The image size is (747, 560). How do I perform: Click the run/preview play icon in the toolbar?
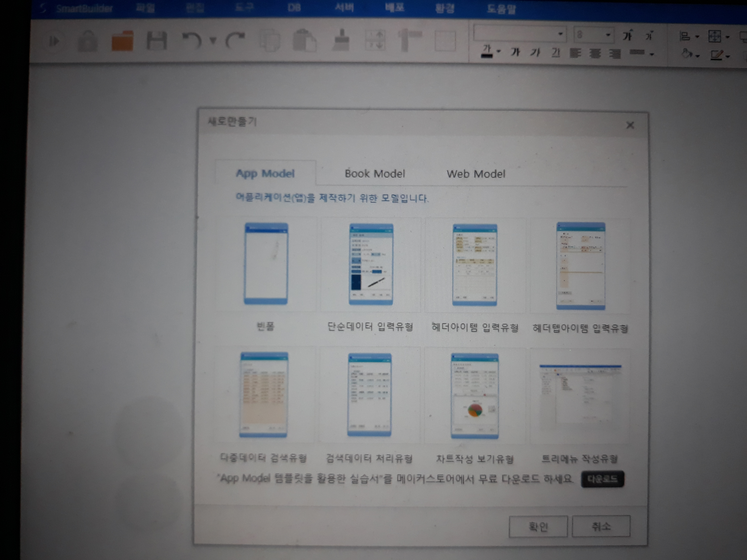pyautogui.click(x=54, y=42)
